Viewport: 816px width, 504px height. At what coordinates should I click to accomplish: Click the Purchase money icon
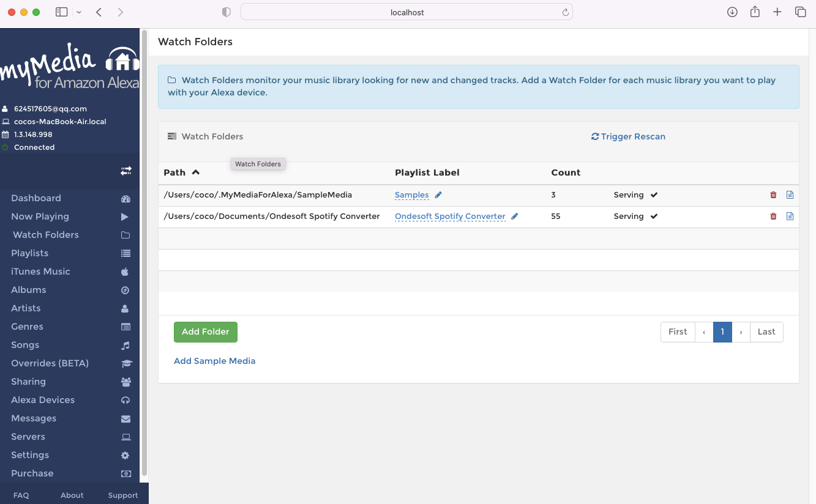click(x=125, y=473)
